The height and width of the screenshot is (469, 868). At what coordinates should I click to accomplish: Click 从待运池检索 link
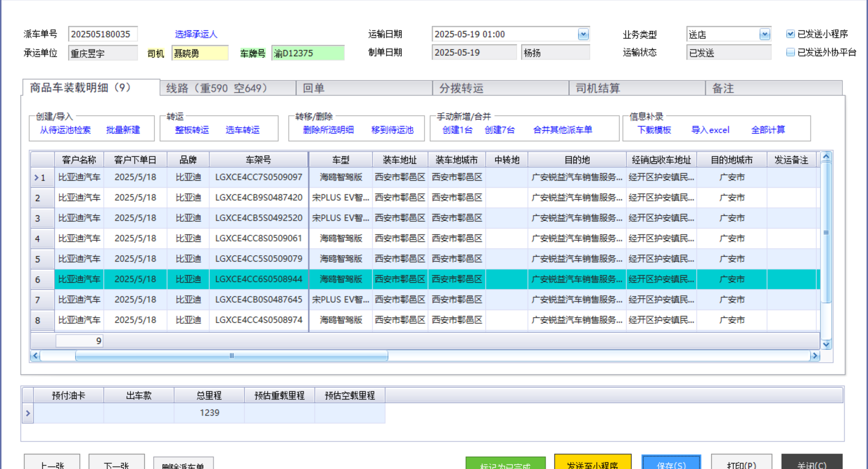[x=65, y=130]
